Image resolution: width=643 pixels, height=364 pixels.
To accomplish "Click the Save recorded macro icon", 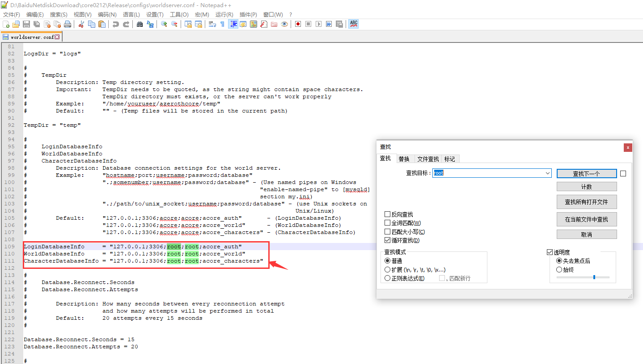I will click(x=339, y=24).
